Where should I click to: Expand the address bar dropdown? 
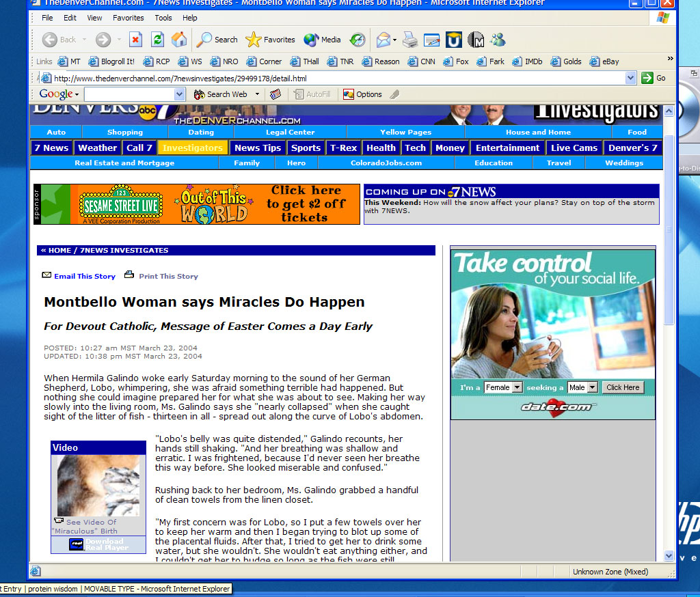click(x=631, y=78)
